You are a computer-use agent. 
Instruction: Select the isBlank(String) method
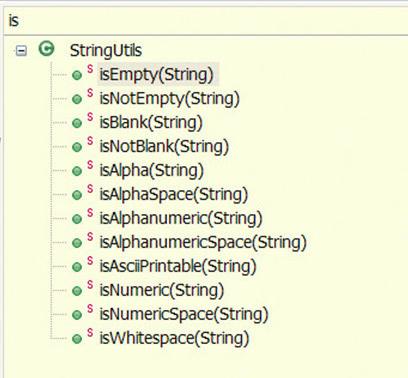151,122
